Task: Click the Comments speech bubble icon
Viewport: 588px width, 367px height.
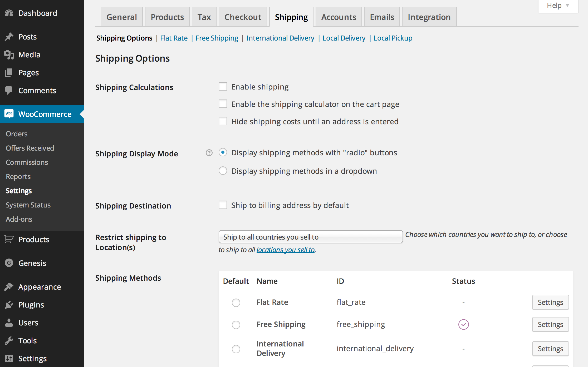Action: (9, 90)
